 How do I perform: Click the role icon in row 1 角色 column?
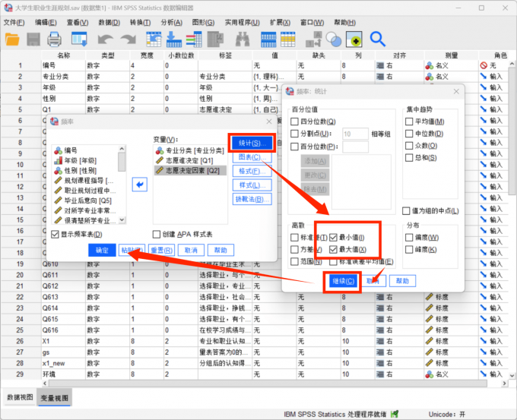click(x=484, y=65)
